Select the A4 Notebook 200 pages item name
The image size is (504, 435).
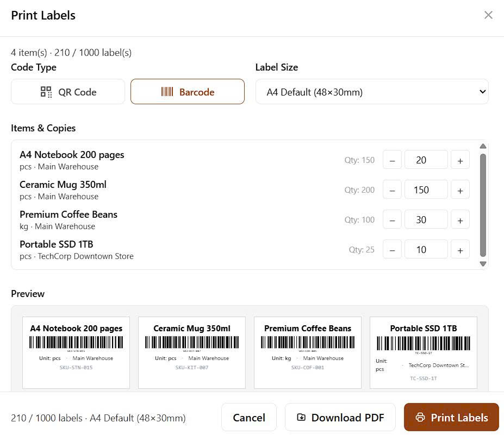pyautogui.click(x=72, y=155)
